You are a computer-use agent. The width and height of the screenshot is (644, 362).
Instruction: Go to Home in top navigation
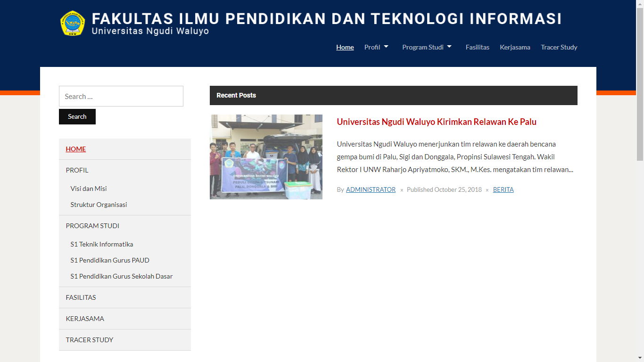coord(345,47)
